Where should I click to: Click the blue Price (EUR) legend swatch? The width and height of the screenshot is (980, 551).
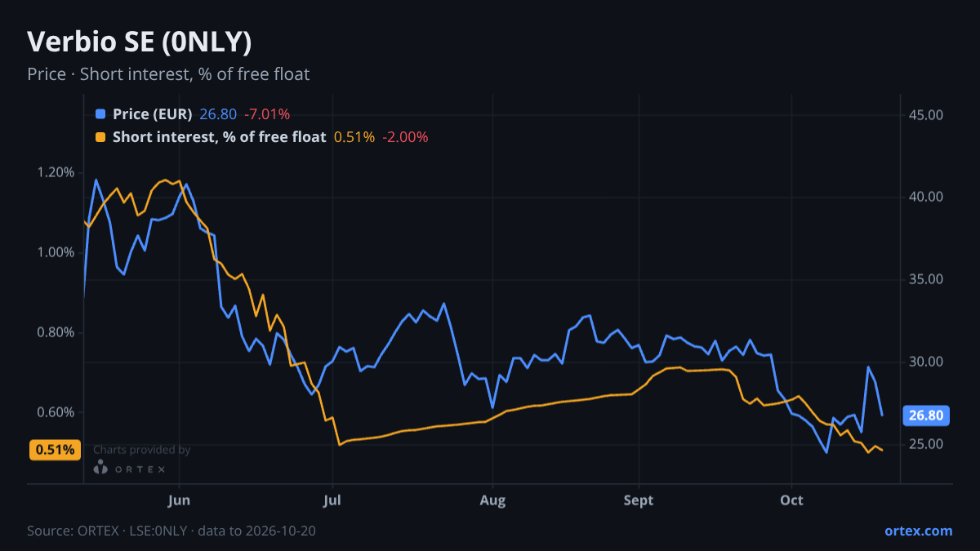click(x=100, y=114)
